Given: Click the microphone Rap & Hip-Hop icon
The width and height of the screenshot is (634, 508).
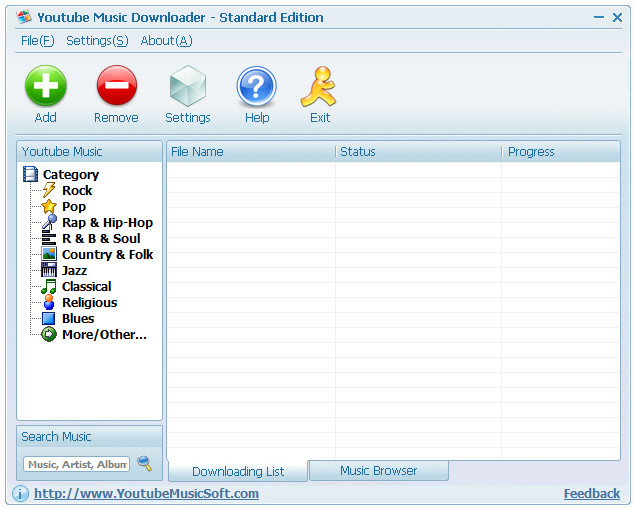Looking at the screenshot, I should coord(49,222).
